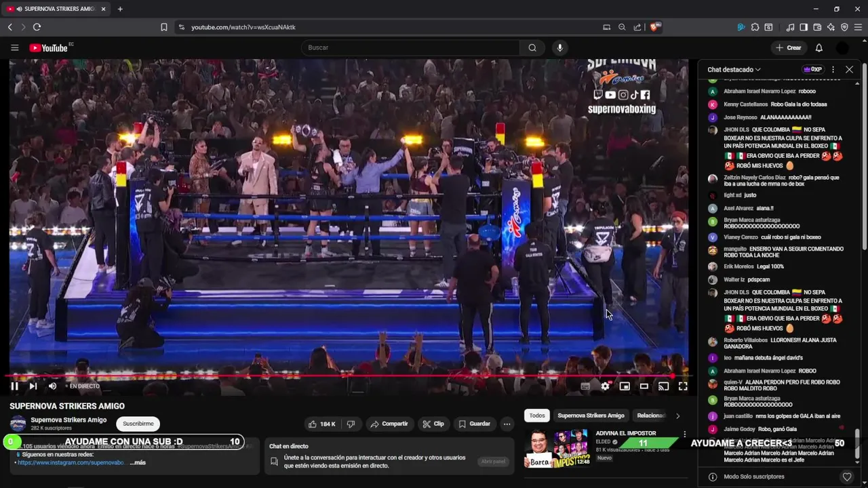Open Brave Leo AI assistant
Screen dimensions: 868x488
point(831,27)
